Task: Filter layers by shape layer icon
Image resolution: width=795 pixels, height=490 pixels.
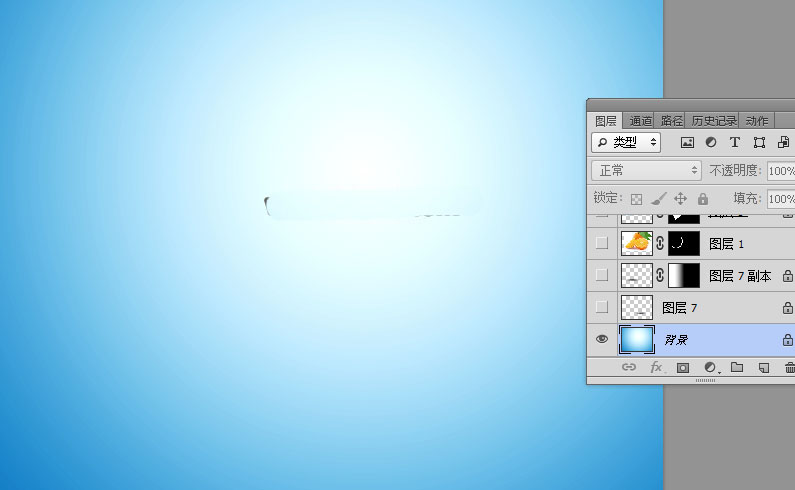Action: click(759, 143)
